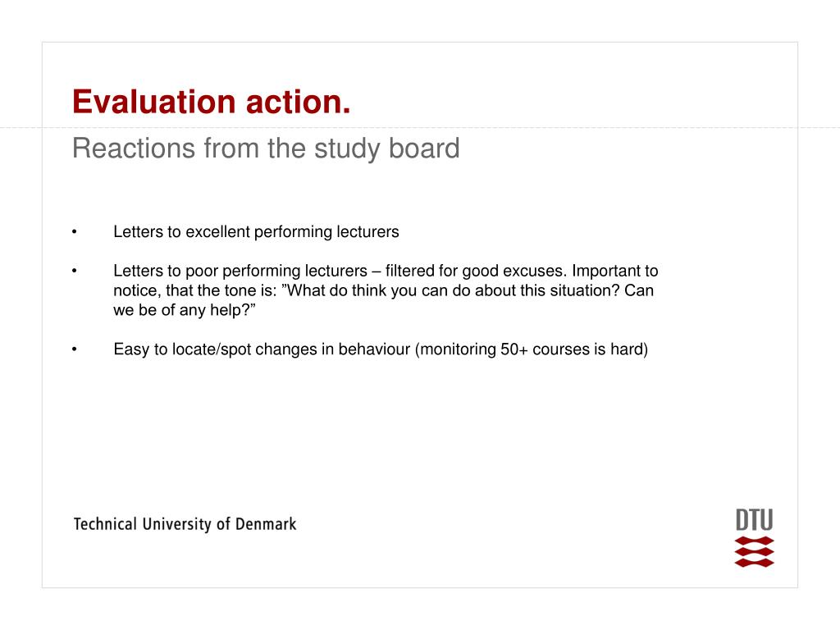Screen dimensions: 840x630
Task: Click '(monitoring 50+ courses is hard)' text
Action: coord(532,349)
